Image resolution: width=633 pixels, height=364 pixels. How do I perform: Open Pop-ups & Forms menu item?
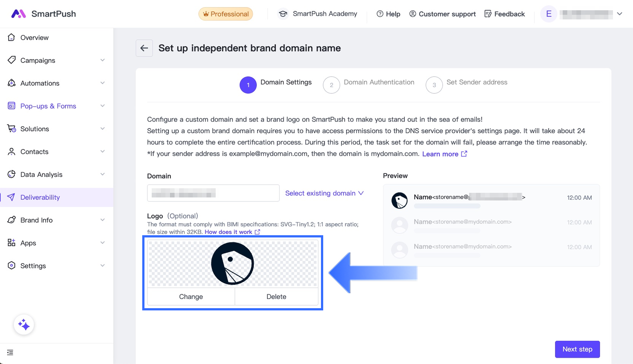coord(48,106)
